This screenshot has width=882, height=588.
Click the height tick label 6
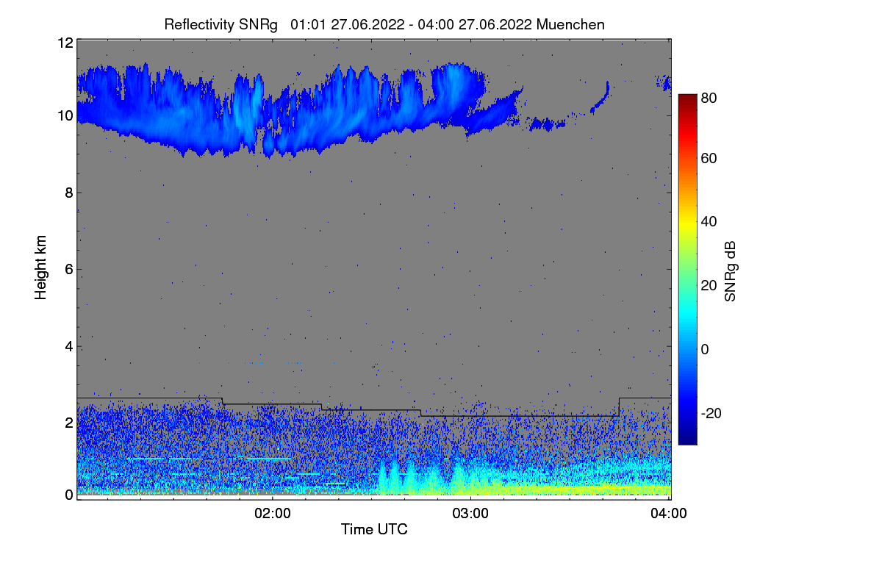tap(68, 270)
